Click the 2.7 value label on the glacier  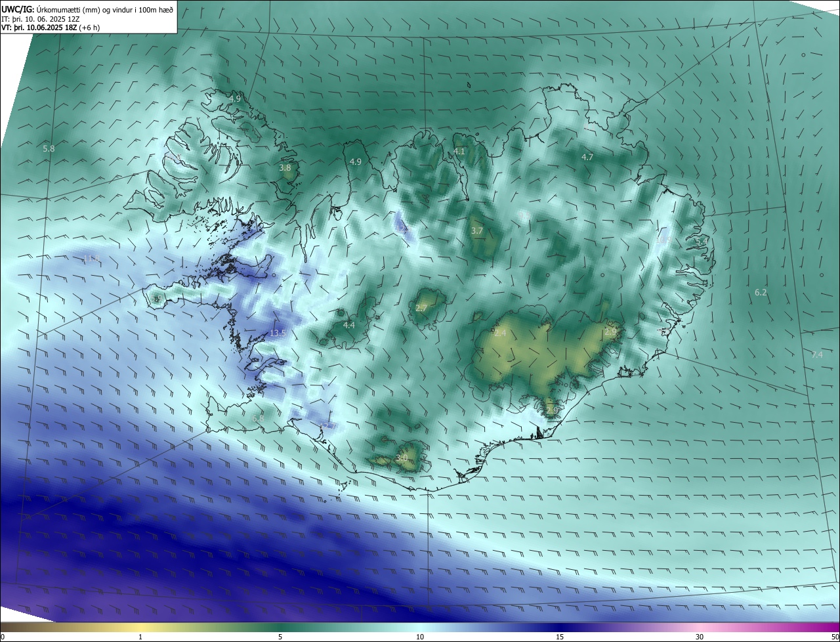tap(421, 309)
